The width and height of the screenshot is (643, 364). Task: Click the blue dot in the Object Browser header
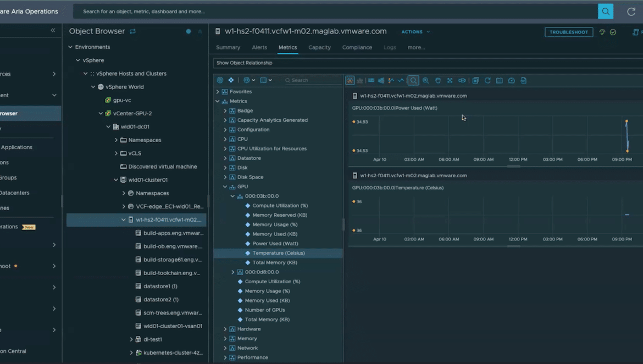[x=188, y=31]
